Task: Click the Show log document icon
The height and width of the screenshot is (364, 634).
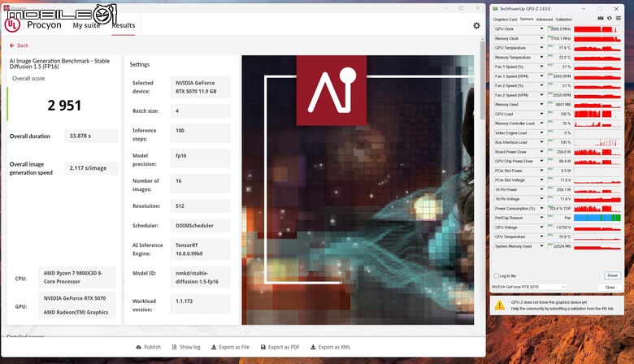Action: (174, 347)
